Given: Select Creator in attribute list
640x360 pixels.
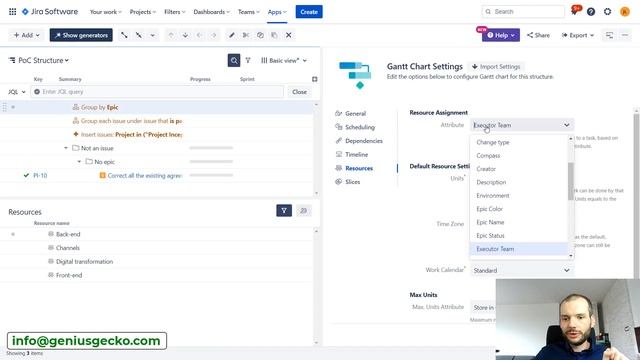Looking at the screenshot, I should [x=518, y=169].
